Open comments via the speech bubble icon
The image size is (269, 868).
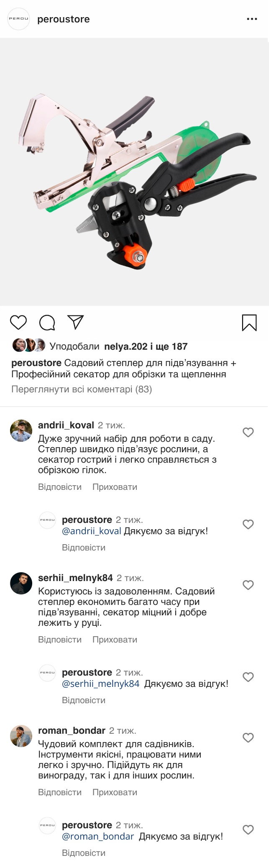[47, 323]
